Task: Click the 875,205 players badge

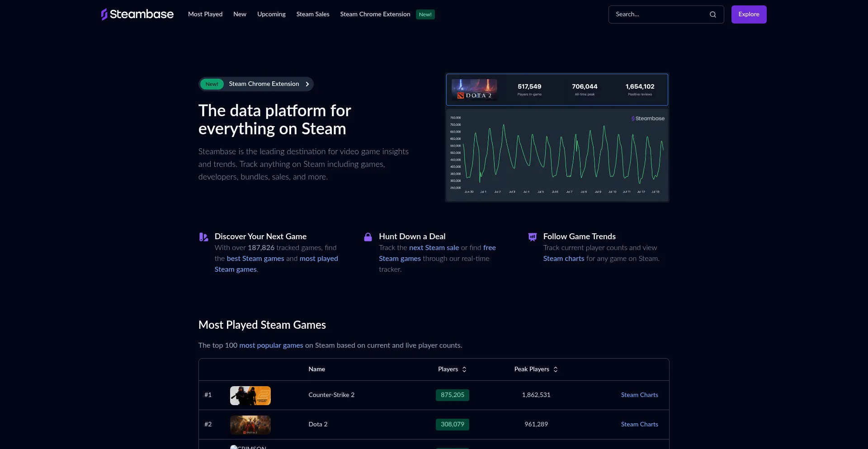Action: [453, 395]
